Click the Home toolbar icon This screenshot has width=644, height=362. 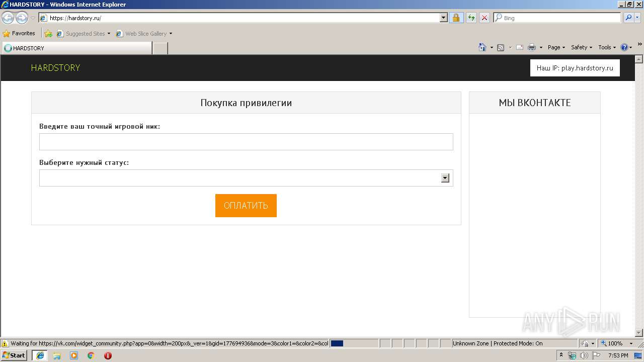(x=482, y=47)
